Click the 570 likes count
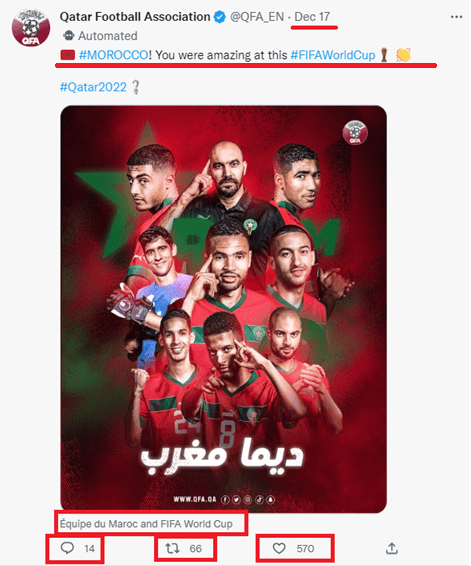Viewport: 471px width, 566px height. click(x=305, y=549)
